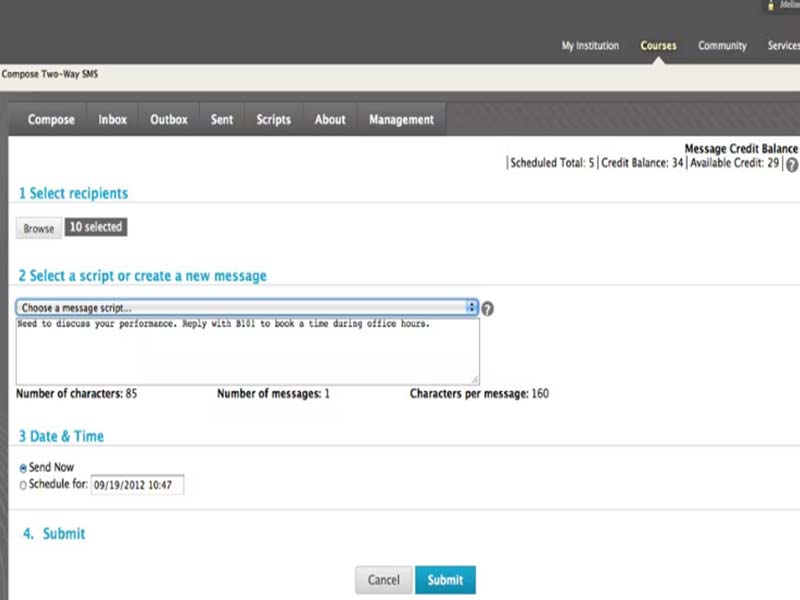Open the Sent messages tab
The width and height of the screenshot is (800, 600).
[221, 119]
